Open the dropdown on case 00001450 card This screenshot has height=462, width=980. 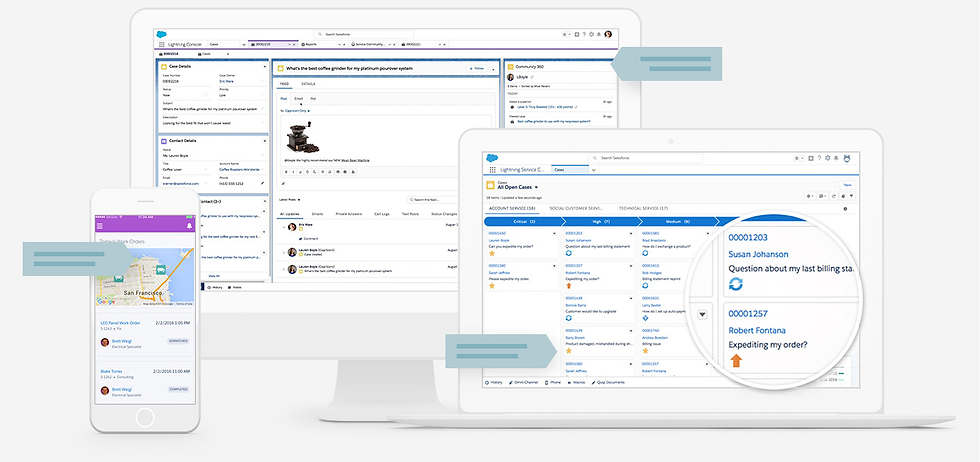click(554, 233)
